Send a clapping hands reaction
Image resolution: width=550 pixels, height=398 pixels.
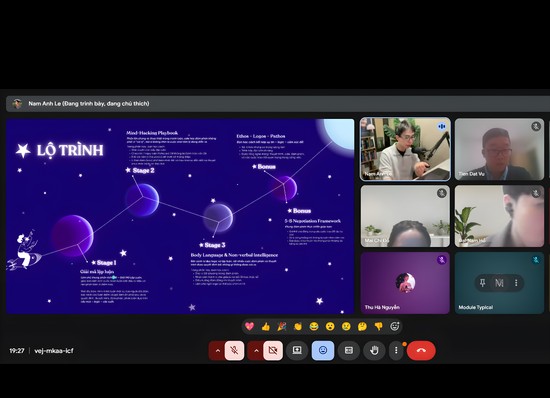[298, 326]
